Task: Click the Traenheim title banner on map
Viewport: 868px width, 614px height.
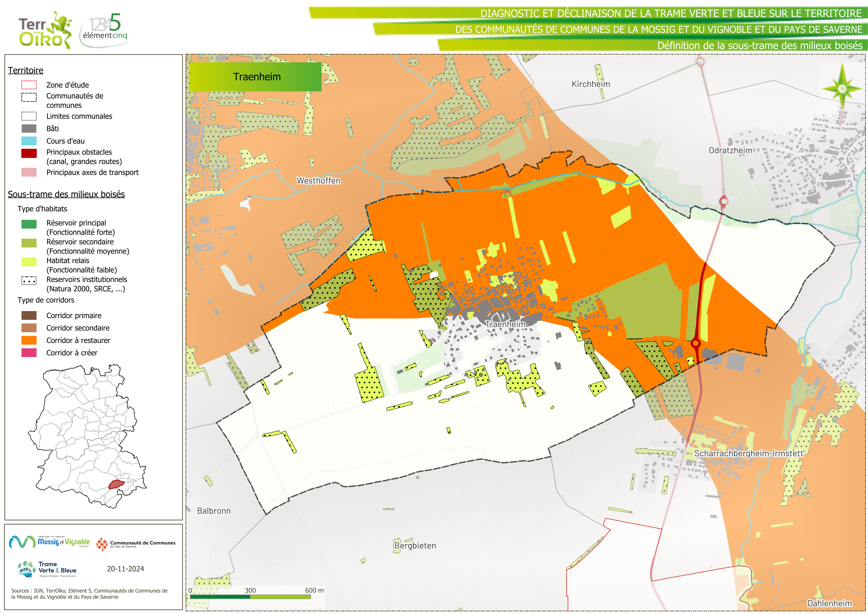Action: click(x=255, y=77)
